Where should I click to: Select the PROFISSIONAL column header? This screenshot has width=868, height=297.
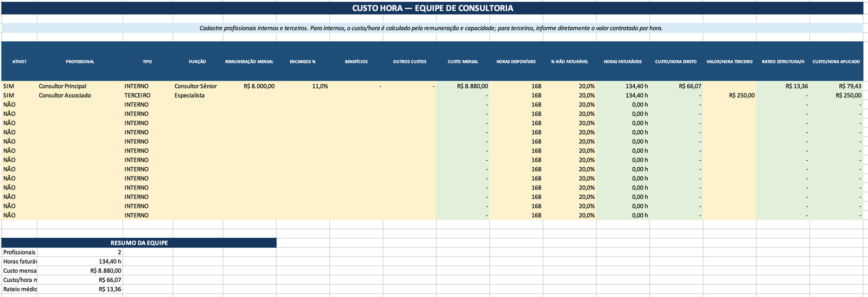point(80,62)
